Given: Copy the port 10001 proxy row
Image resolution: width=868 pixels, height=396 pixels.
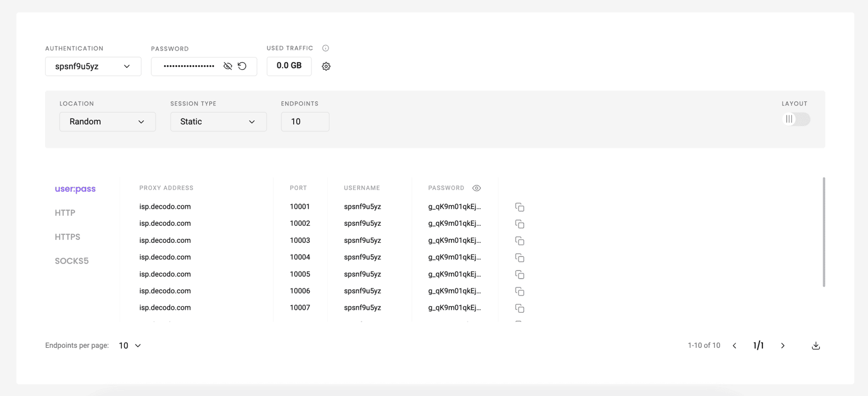Looking at the screenshot, I should [x=520, y=207].
